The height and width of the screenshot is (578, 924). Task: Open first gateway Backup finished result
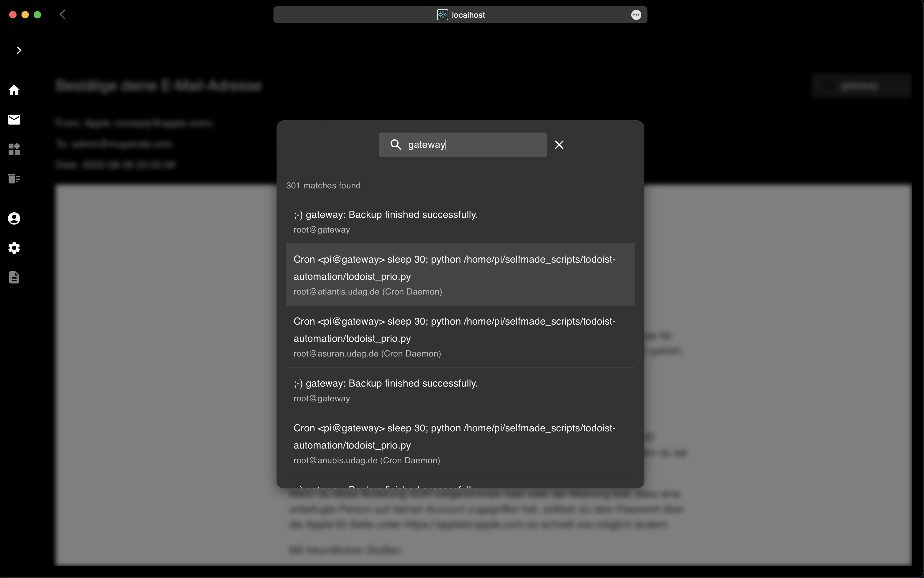point(460,221)
